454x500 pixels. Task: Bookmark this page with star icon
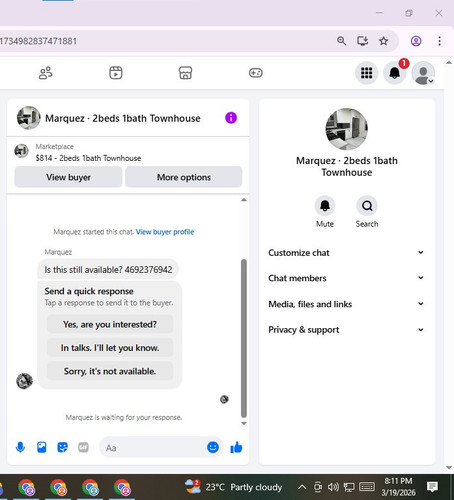384,41
